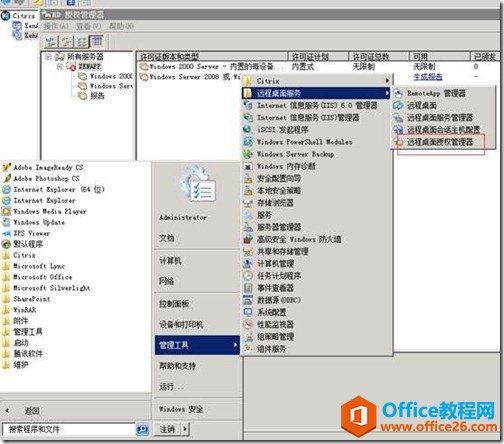504x444 pixels.
Task: Click Windows 安全 in the Start menu
Action: click(181, 409)
